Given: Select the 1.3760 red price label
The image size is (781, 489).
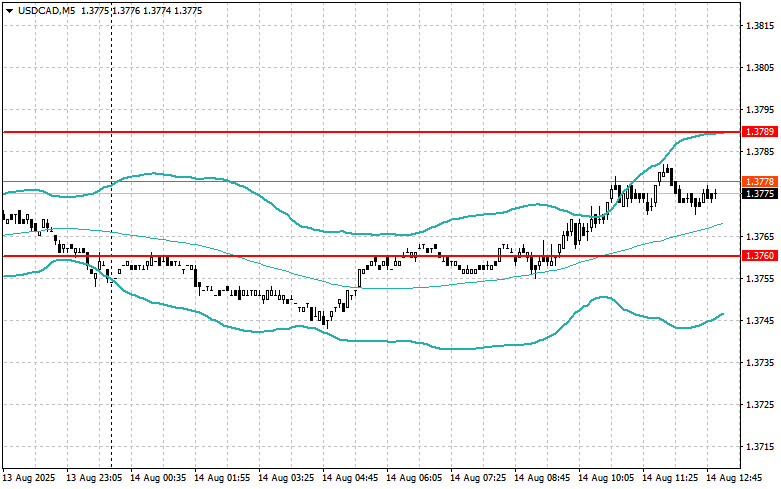Looking at the screenshot, I should (x=760, y=256).
